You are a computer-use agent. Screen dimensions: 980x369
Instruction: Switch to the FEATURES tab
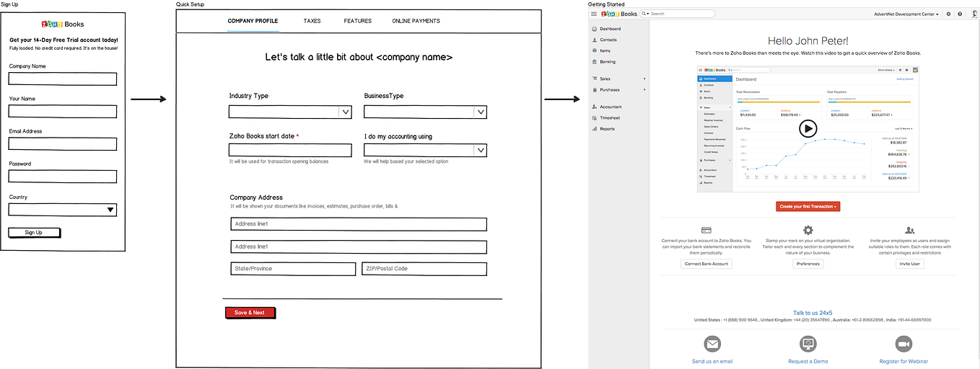pyautogui.click(x=358, y=21)
